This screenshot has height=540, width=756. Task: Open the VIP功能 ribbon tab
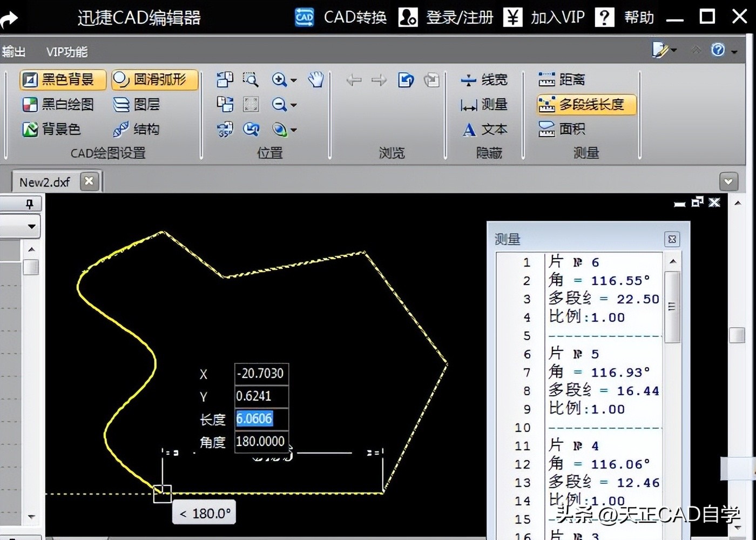click(x=66, y=52)
